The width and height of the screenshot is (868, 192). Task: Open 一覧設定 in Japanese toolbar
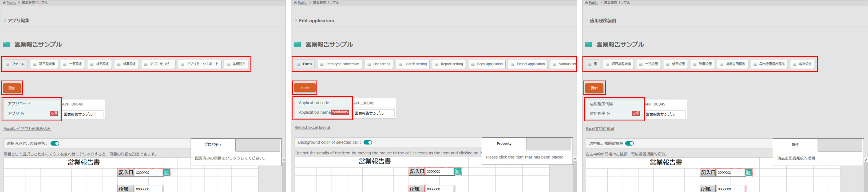click(73, 64)
